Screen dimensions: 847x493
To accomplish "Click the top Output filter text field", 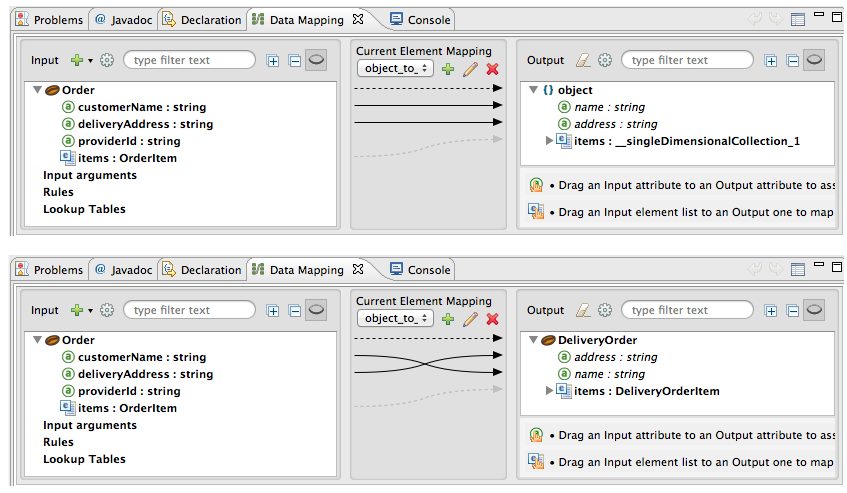I will pyautogui.click(x=687, y=60).
